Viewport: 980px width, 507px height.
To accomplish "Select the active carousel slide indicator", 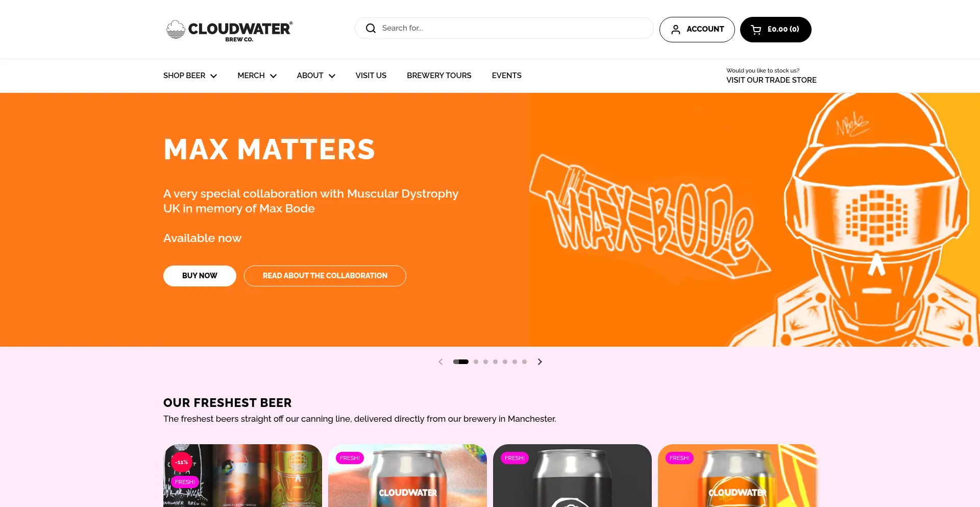I will click(x=461, y=361).
